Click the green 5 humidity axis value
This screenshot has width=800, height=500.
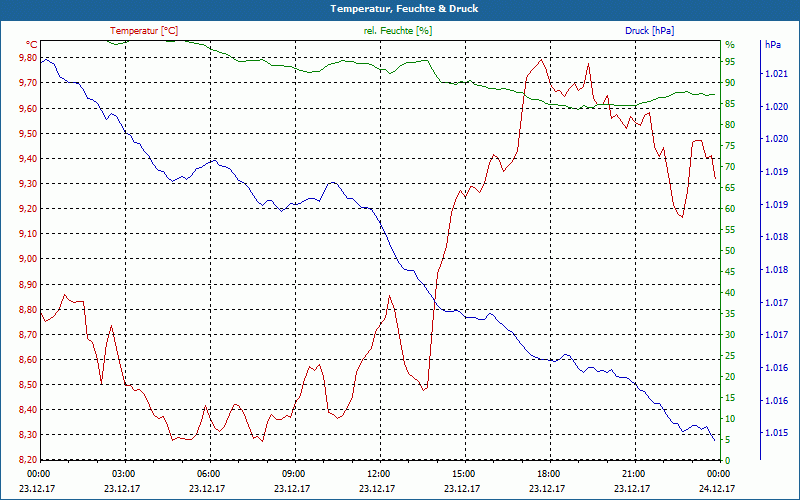tap(728, 440)
